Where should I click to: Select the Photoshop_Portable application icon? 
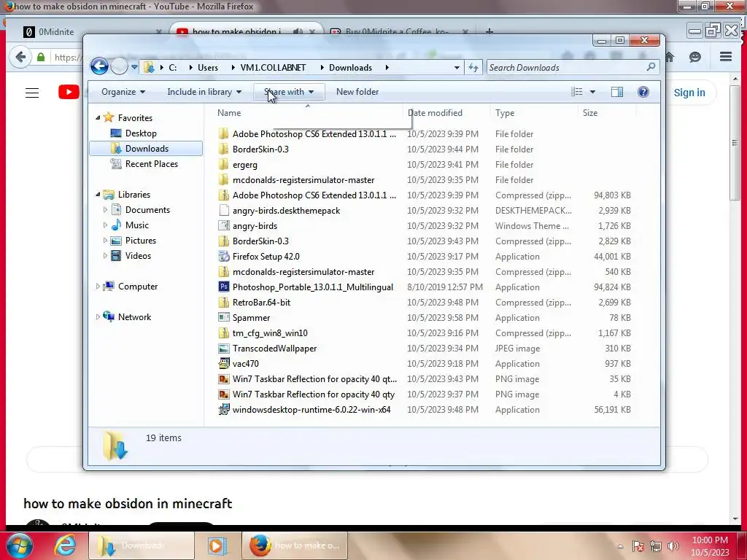click(223, 287)
